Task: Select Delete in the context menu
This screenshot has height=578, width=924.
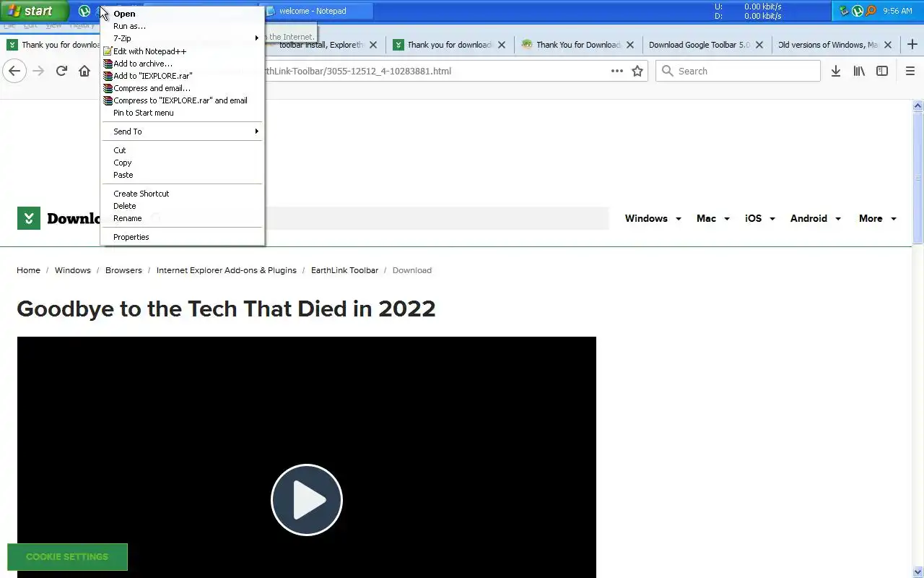Action: tap(182, 206)
